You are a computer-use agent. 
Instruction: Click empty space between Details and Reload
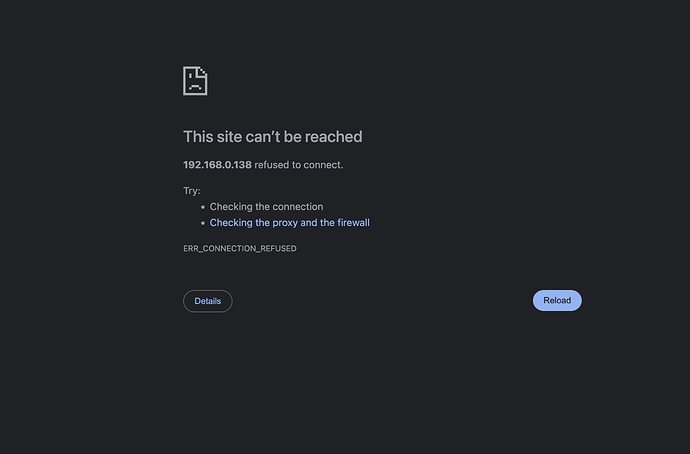[383, 301]
